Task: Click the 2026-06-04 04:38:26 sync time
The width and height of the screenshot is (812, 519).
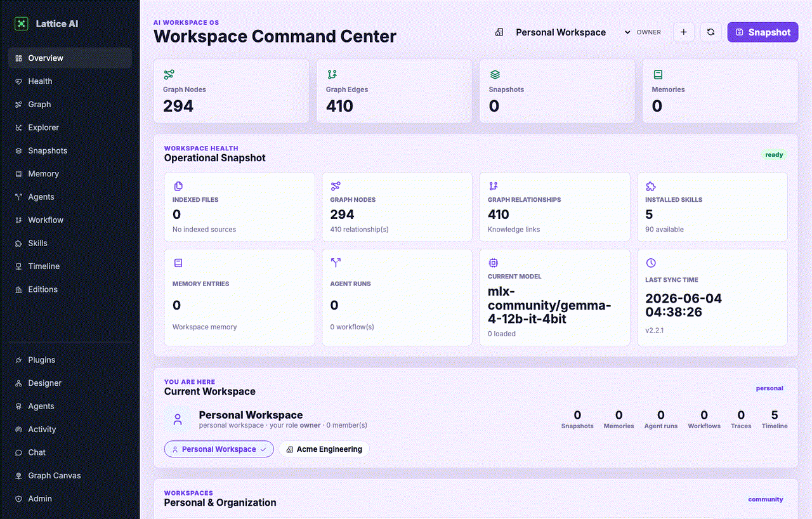Action: (x=684, y=305)
